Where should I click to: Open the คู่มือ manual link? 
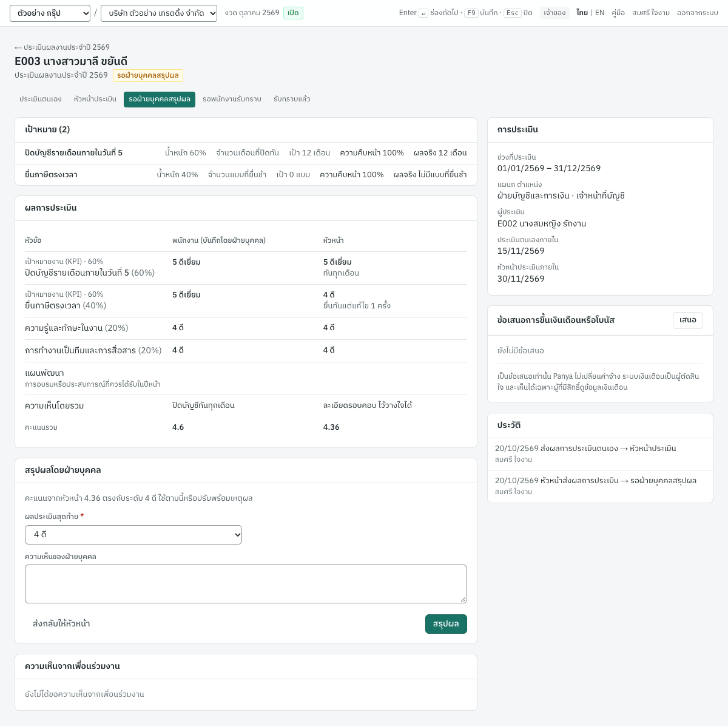tap(618, 13)
